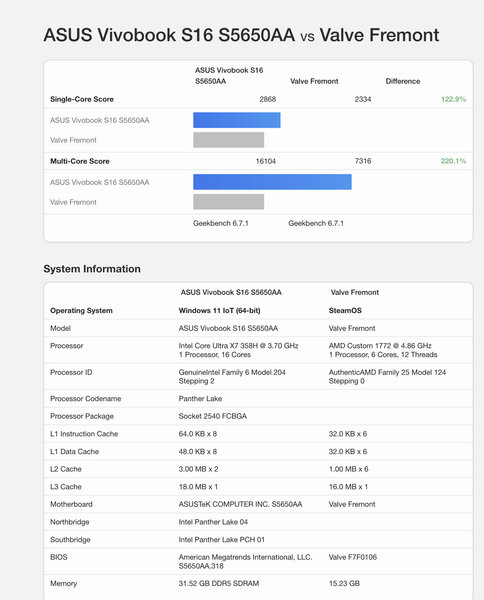Click the 64.0 KB x 8 instruction cache value
Viewport: 484px width, 600px height.
click(197, 434)
